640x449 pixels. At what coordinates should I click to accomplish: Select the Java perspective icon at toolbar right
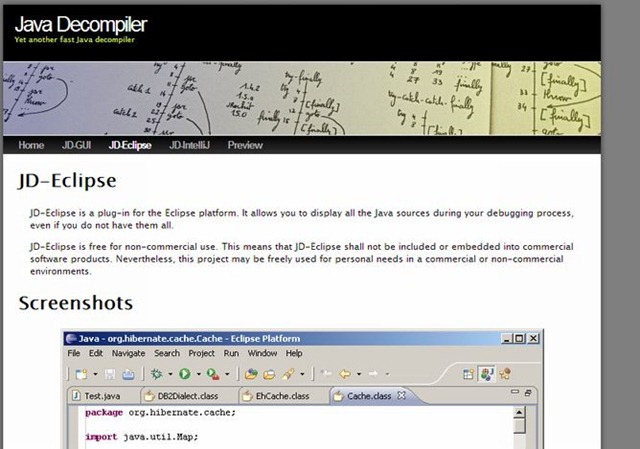(487, 374)
